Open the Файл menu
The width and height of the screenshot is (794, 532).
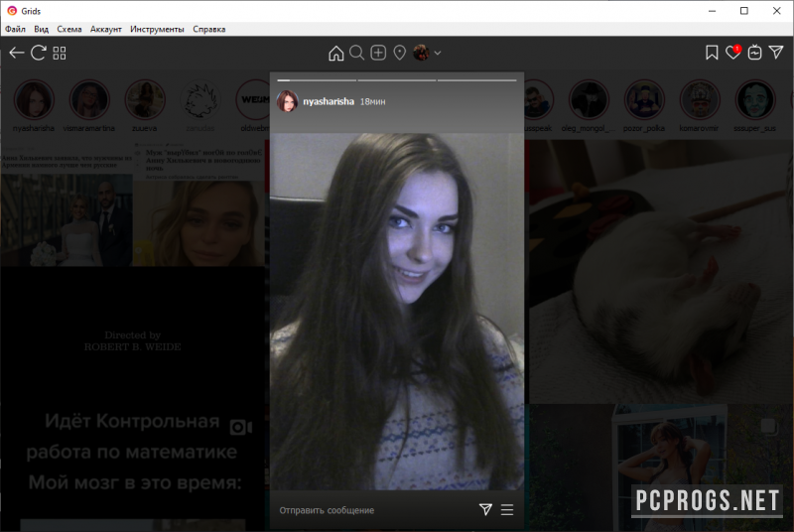tap(15, 29)
